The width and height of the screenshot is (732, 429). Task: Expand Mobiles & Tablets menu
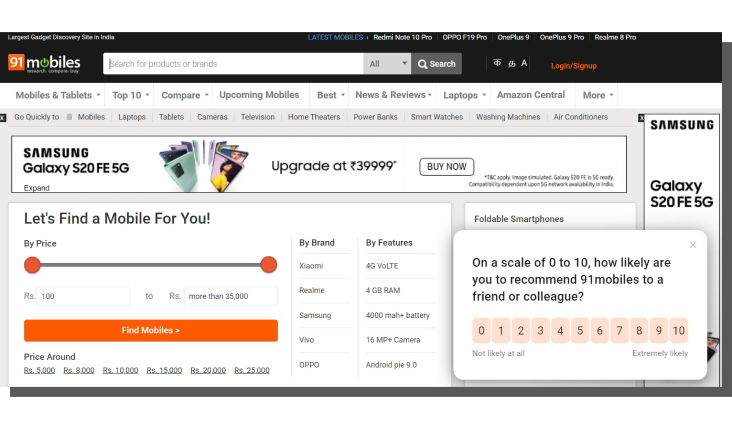[x=58, y=95]
